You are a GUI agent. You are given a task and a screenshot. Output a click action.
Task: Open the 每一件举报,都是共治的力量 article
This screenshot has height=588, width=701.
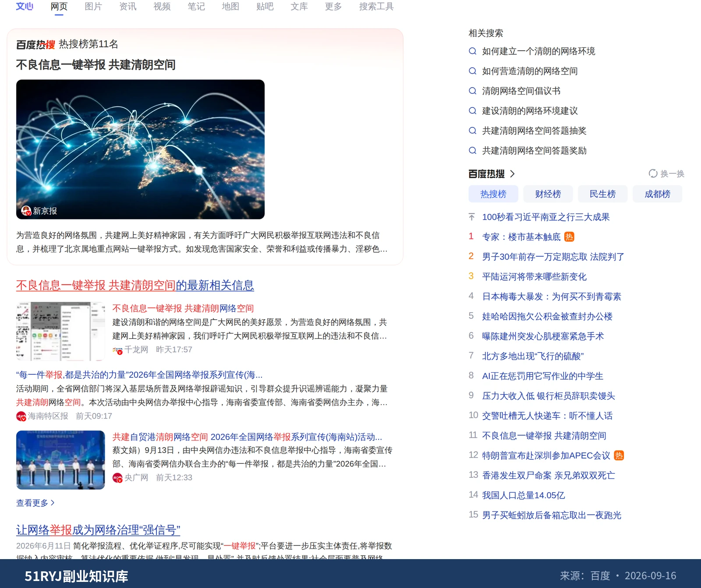[x=139, y=375]
